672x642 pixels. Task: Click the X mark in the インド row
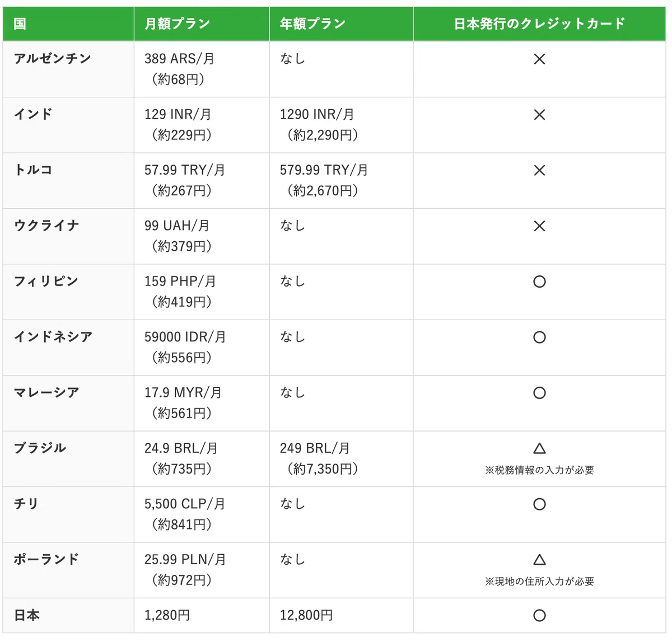tap(539, 115)
